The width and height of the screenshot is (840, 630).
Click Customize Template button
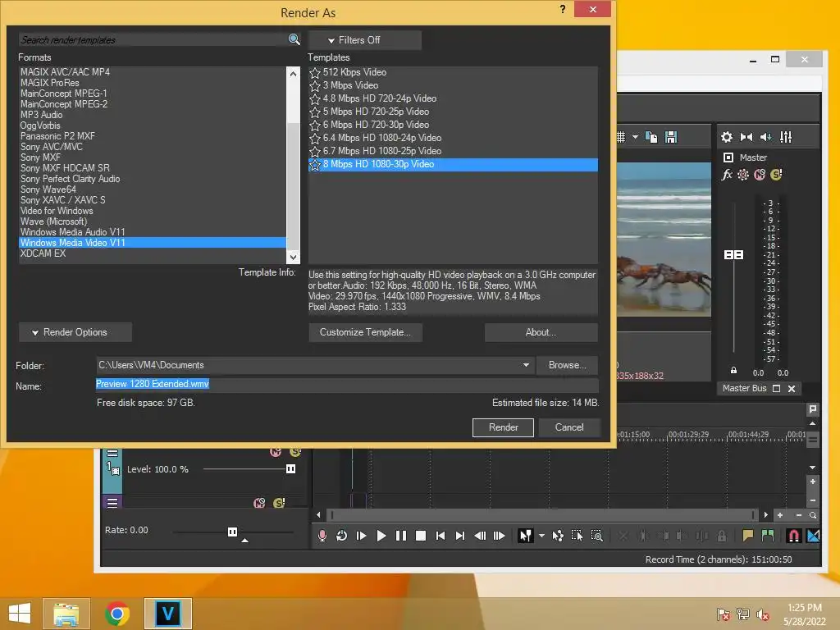click(365, 332)
